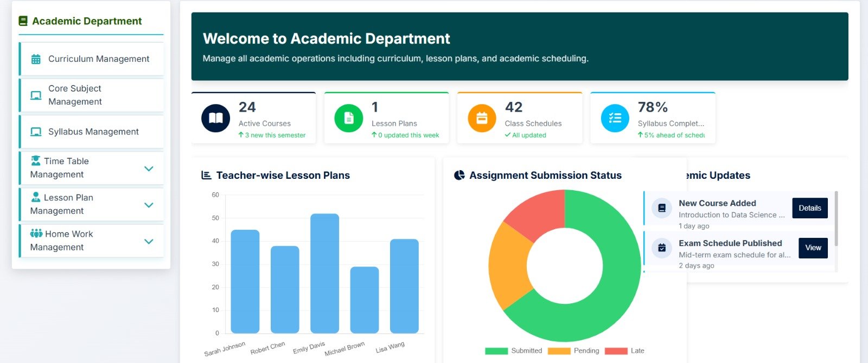
Task: Toggle the Pending legend item in chart
Action: 573,351
